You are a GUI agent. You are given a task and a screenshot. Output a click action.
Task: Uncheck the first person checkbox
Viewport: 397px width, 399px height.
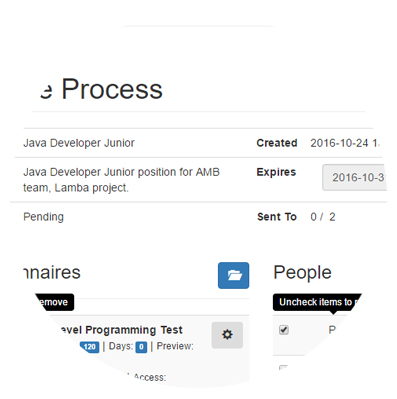(x=284, y=330)
